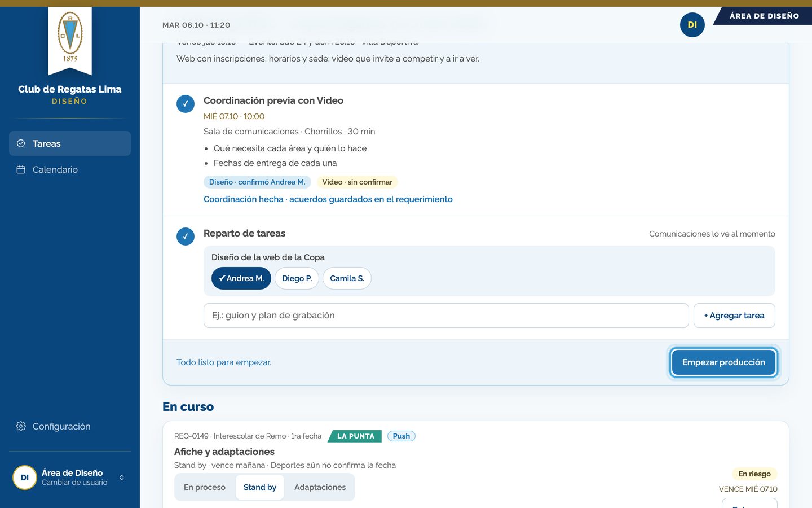Click the new task name input field
The width and height of the screenshot is (812, 508).
tap(446, 316)
